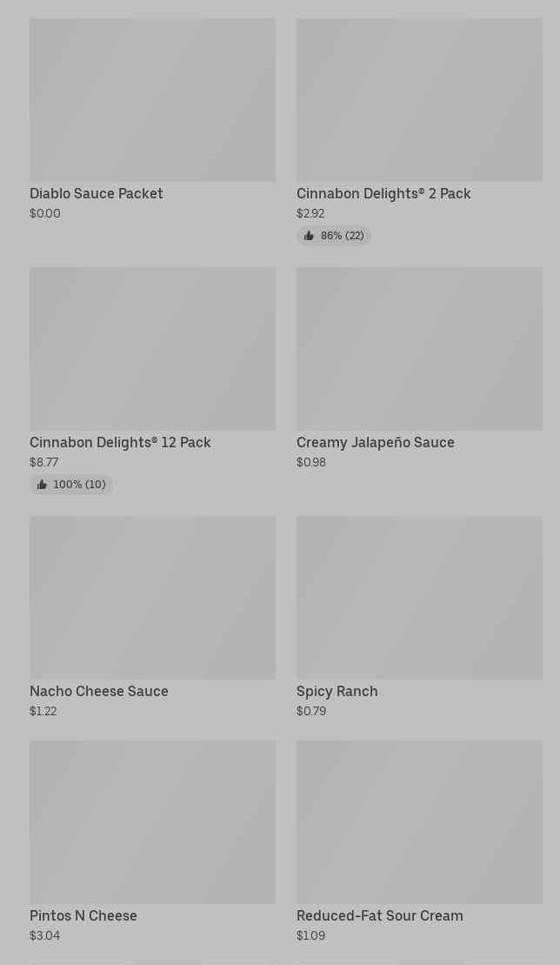This screenshot has height=965, width=560.
Task: Click the thumbs-up icon showing 100% rating
Action: pos(42,485)
